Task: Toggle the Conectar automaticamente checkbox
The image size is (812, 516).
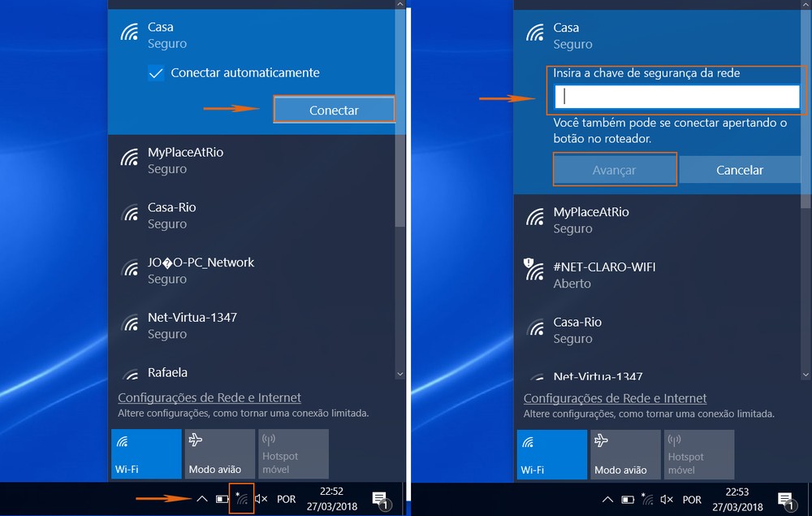Action: coord(156,73)
